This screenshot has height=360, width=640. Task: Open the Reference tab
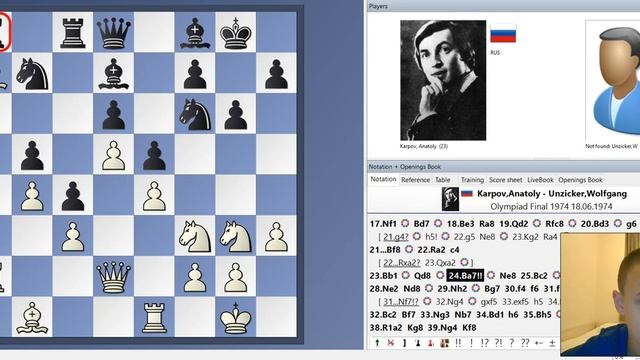(415, 180)
